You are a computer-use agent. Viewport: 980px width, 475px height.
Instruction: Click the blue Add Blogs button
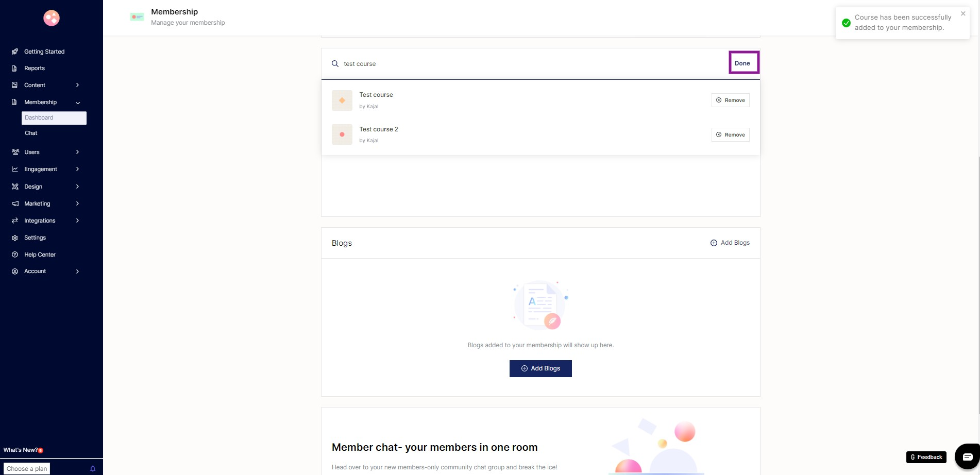[540, 368]
